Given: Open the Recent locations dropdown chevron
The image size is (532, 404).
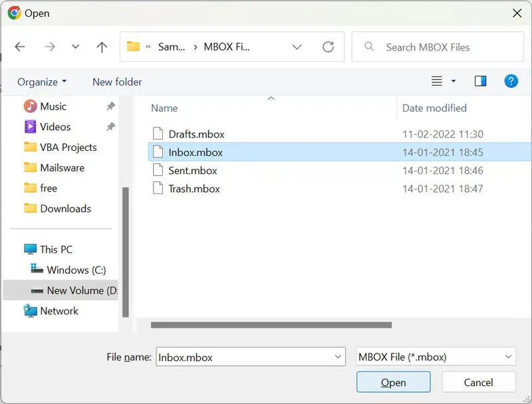Looking at the screenshot, I should click(75, 47).
